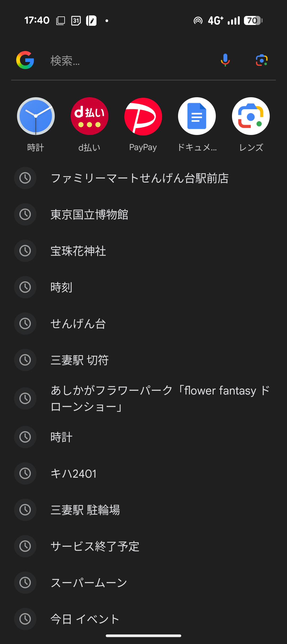Search again for せんげん台
Screen dimensions: 287x644
click(x=78, y=324)
